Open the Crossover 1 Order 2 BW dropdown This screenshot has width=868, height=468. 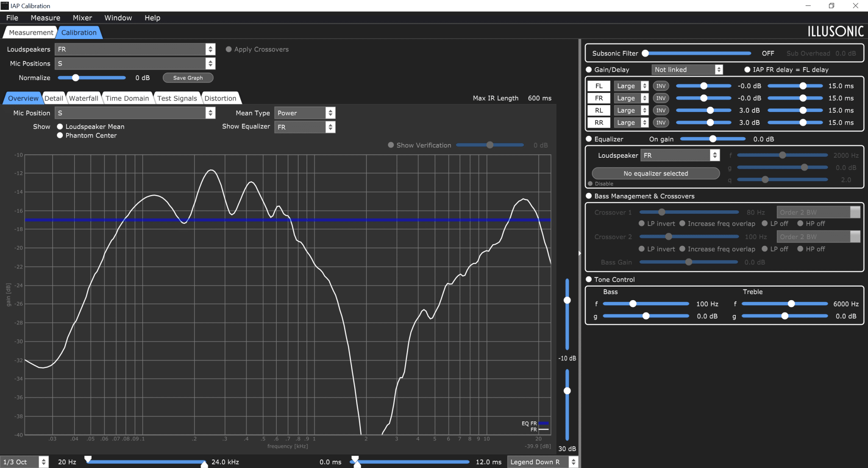pos(818,212)
